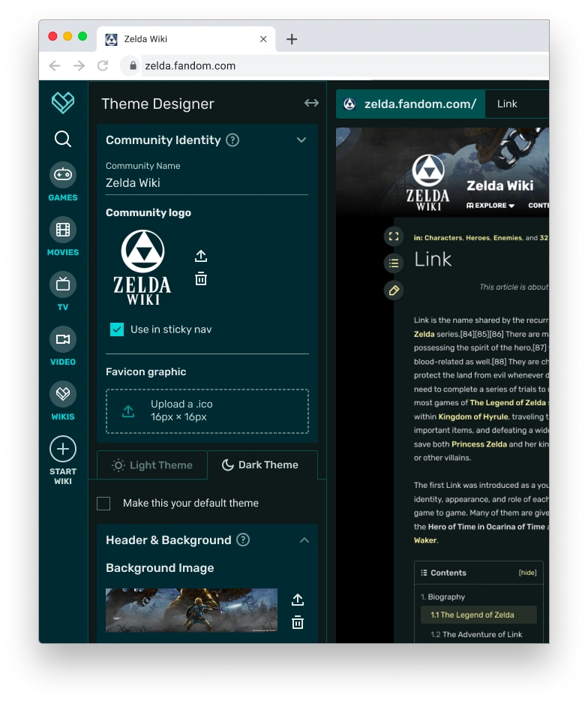The height and width of the screenshot is (701, 588).
Task: Click the Link page name field
Action: pyautogui.click(x=517, y=104)
